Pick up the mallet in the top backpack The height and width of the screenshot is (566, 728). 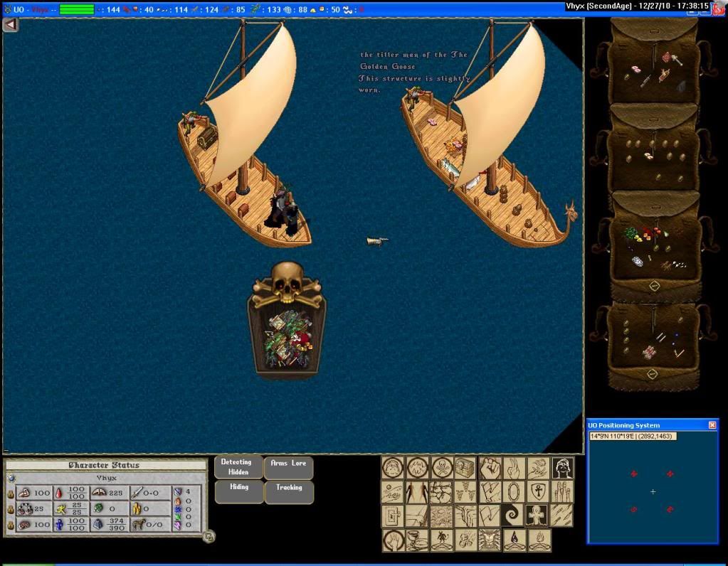click(677, 60)
